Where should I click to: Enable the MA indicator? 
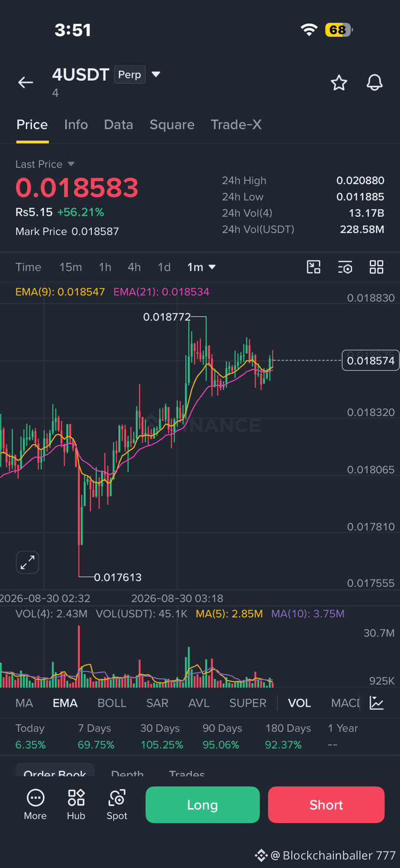pyautogui.click(x=24, y=703)
